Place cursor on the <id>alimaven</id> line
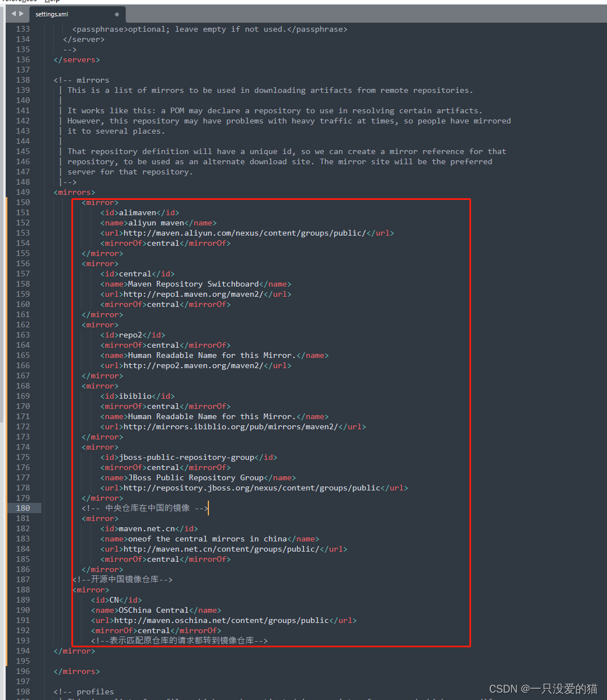 140,212
